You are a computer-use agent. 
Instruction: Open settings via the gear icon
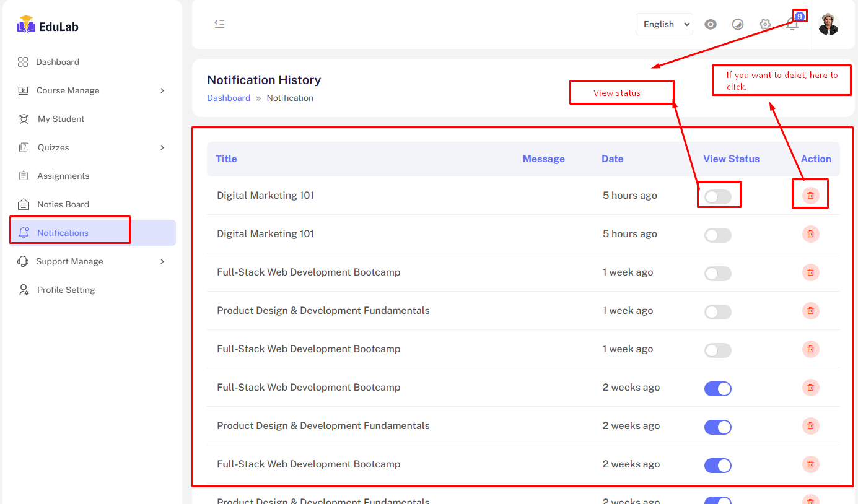click(x=765, y=24)
